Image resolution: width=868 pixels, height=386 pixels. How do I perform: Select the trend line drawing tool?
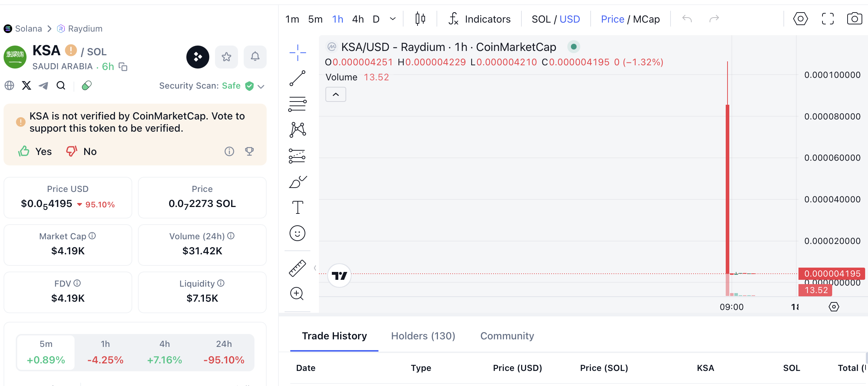pos(297,78)
